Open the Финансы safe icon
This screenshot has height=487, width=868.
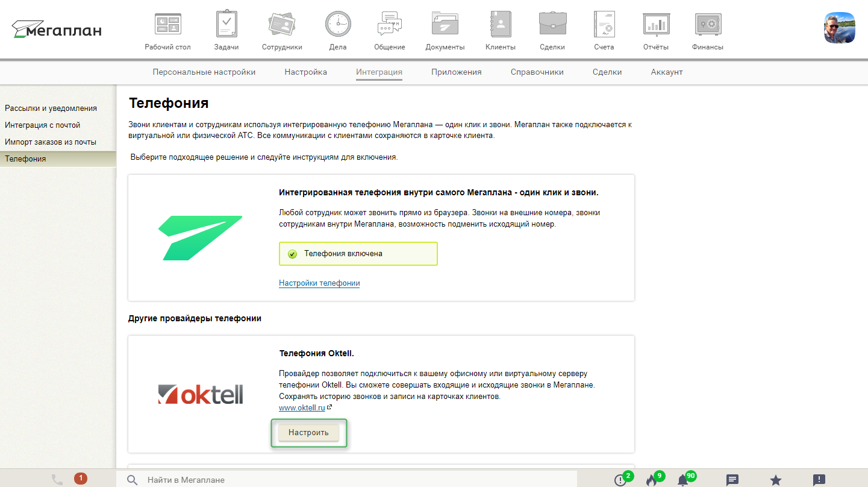708,24
